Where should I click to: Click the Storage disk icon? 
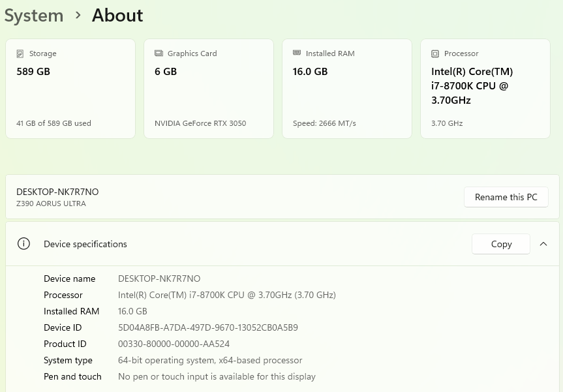[20, 54]
